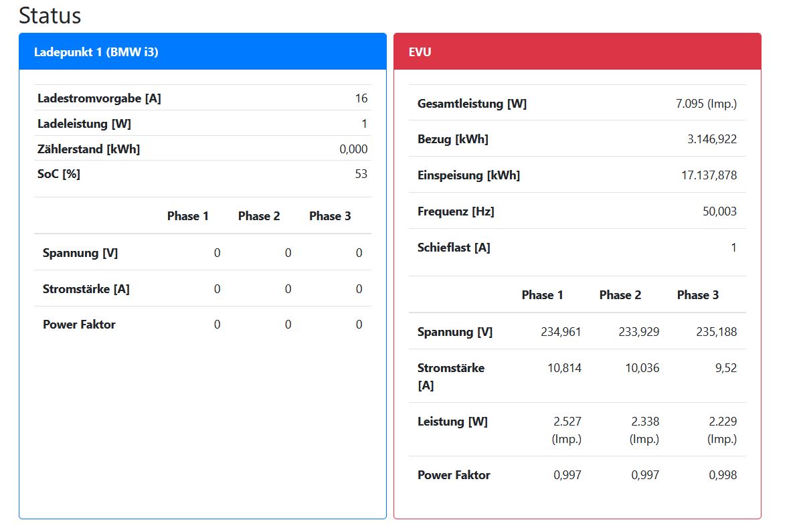This screenshot has width=799, height=532.
Task: Select EVU Phase 3 Power Faktor value 0,998
Action: 723,475
